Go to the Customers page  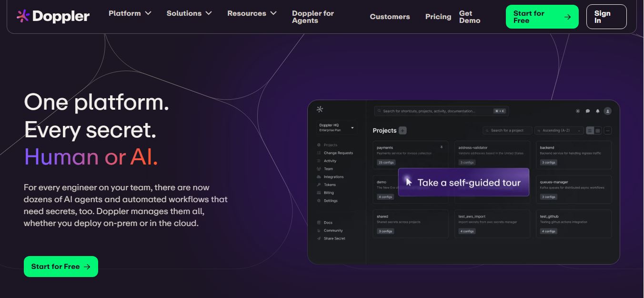(x=390, y=17)
